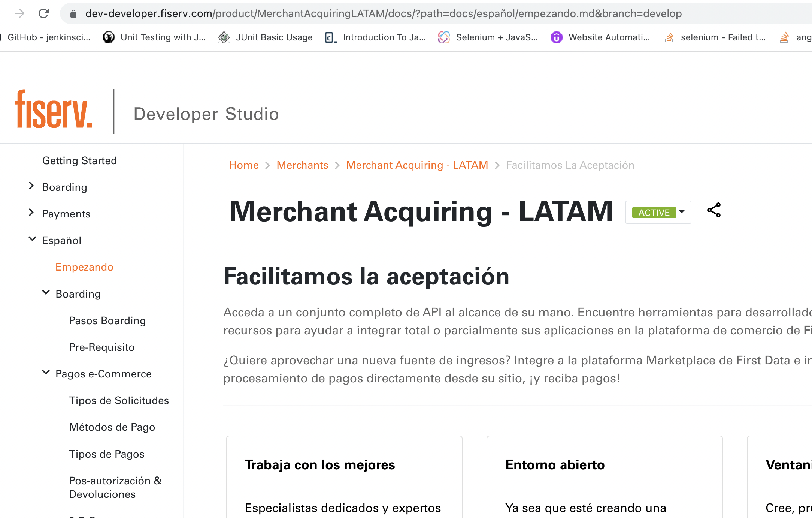
Task: Open the ACTIVE version dropdown
Action: point(658,212)
